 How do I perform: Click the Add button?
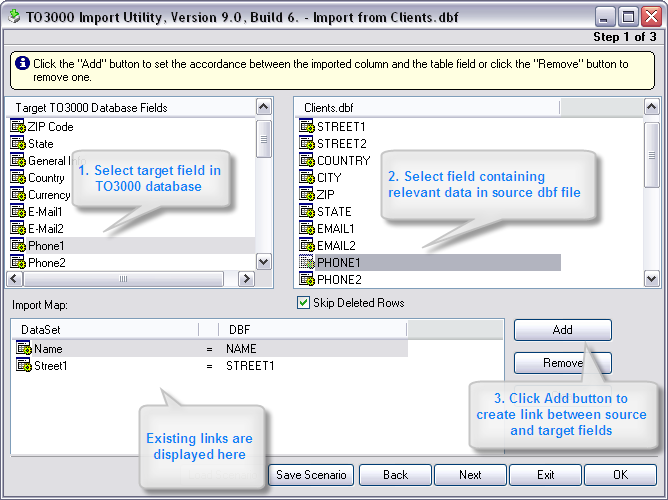pos(563,330)
